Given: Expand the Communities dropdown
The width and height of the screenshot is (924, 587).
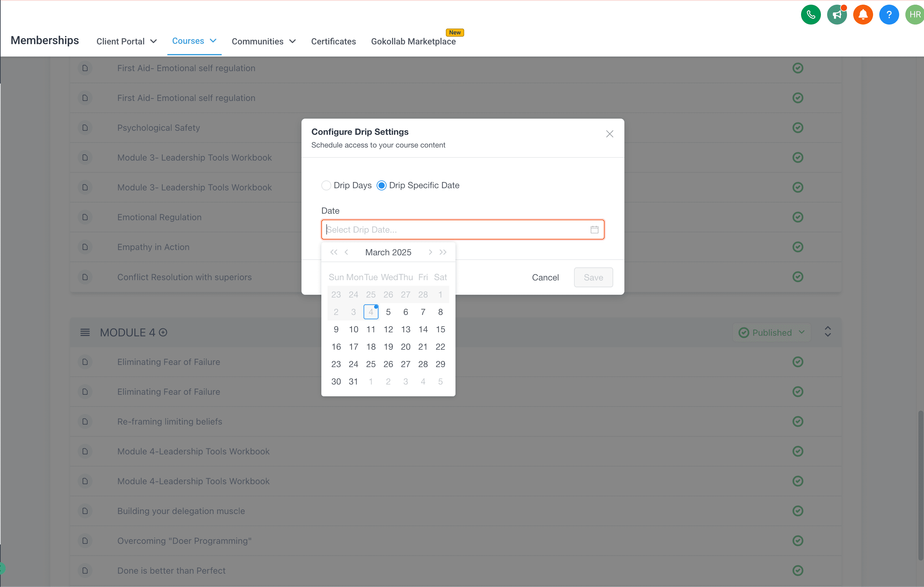Looking at the screenshot, I should (263, 41).
